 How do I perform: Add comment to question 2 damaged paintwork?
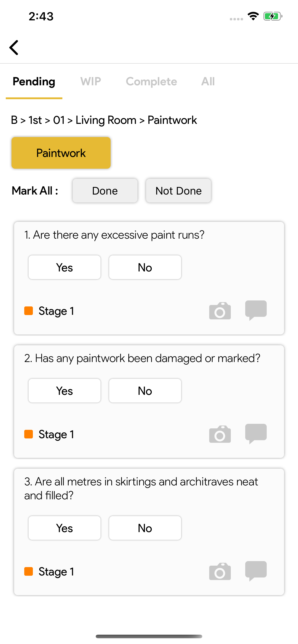(x=256, y=434)
